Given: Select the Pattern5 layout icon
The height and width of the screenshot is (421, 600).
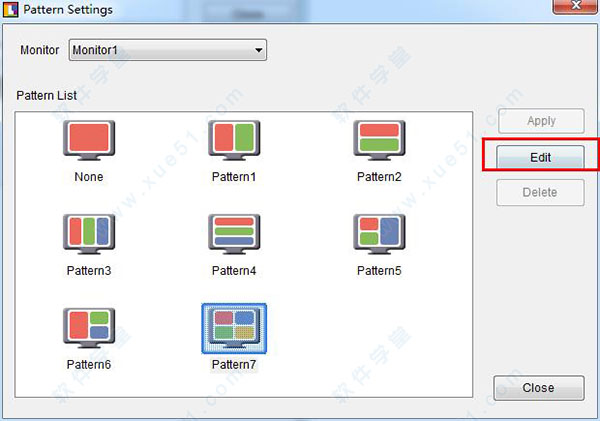Looking at the screenshot, I should click(379, 234).
